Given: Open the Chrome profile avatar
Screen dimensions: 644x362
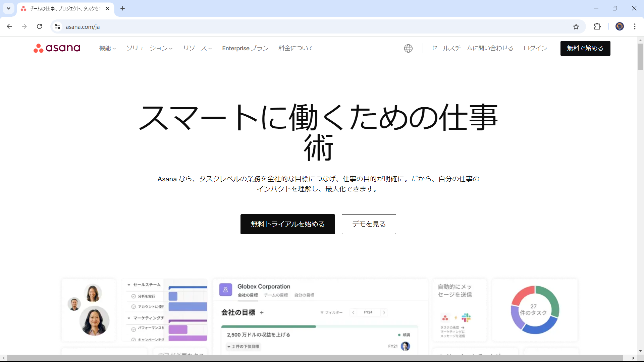Looking at the screenshot, I should point(620,26).
